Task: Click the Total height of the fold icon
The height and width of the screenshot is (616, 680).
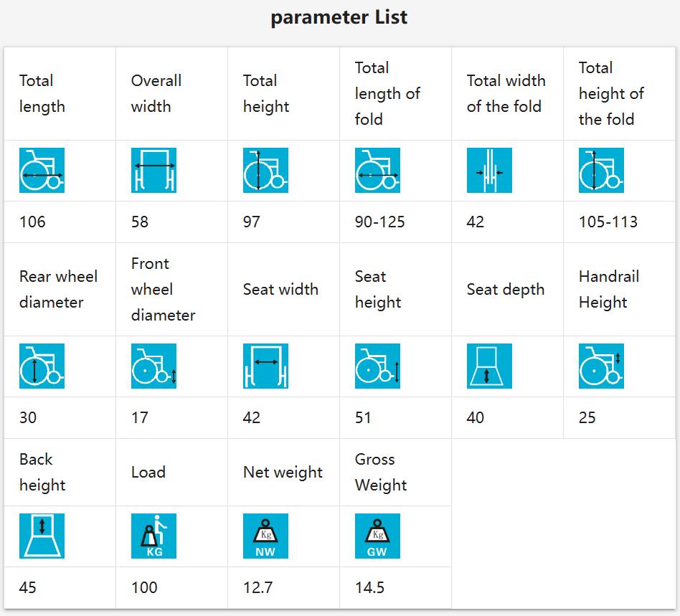Action: coord(601,170)
